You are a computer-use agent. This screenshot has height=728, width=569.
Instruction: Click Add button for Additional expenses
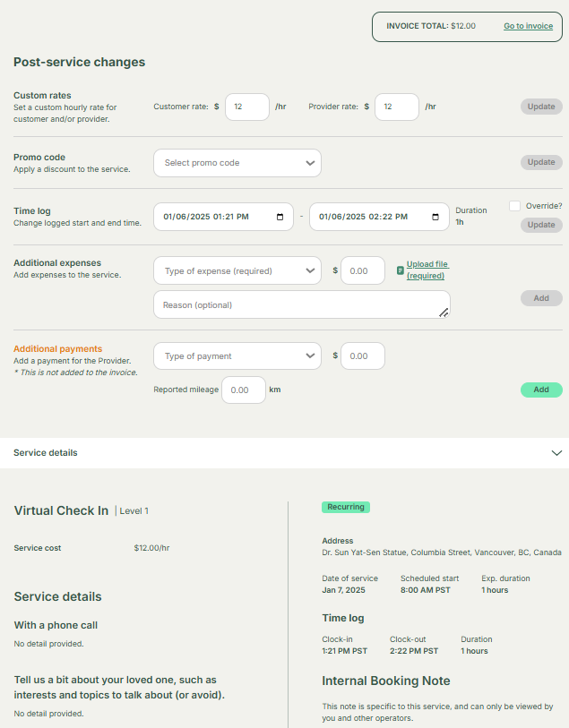(x=541, y=298)
